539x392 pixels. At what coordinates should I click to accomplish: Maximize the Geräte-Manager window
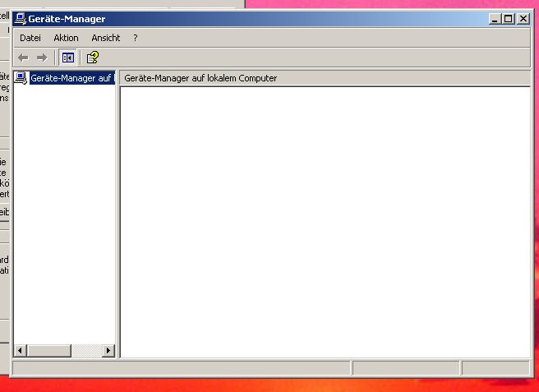(x=508, y=19)
